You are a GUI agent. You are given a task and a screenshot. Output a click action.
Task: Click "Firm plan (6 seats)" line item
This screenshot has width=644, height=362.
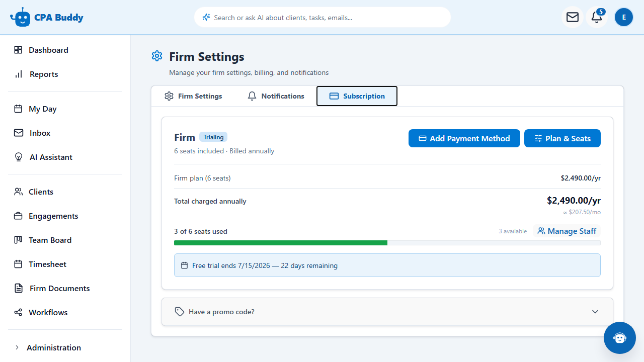[x=202, y=178]
